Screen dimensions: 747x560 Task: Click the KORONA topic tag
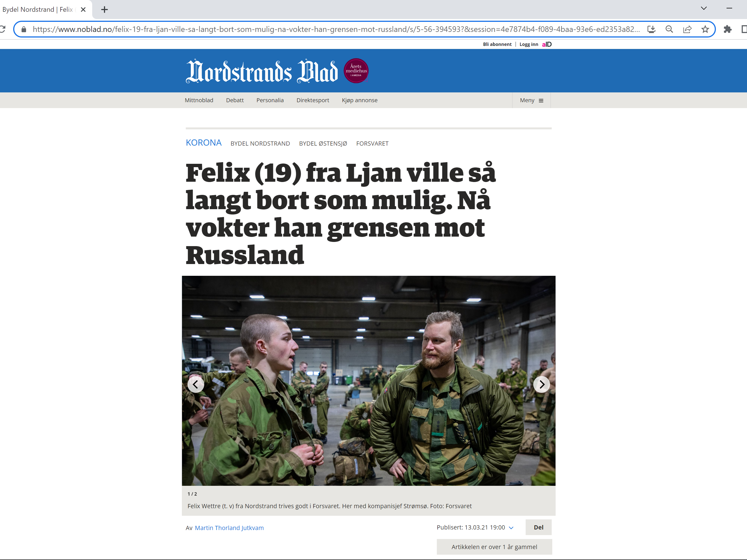point(203,143)
